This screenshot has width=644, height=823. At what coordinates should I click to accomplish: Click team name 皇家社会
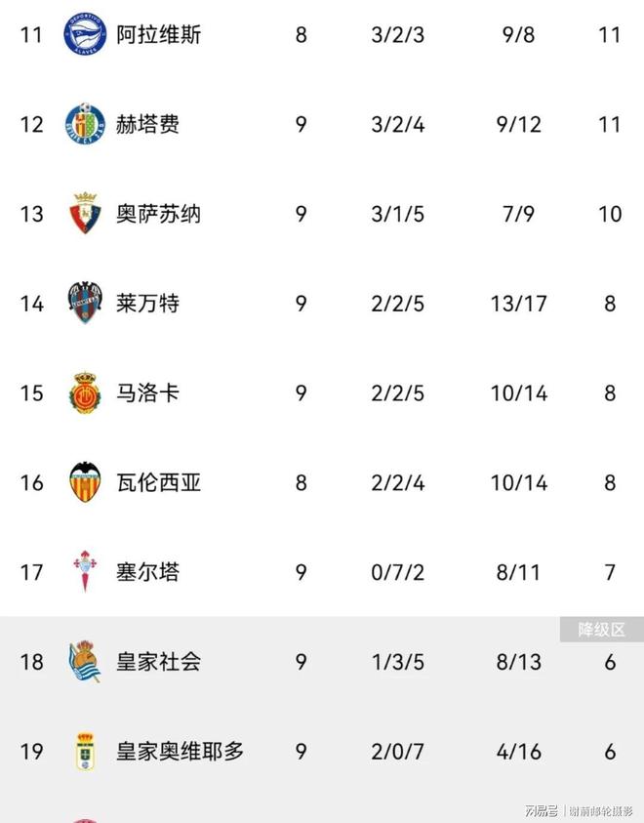coord(159,662)
